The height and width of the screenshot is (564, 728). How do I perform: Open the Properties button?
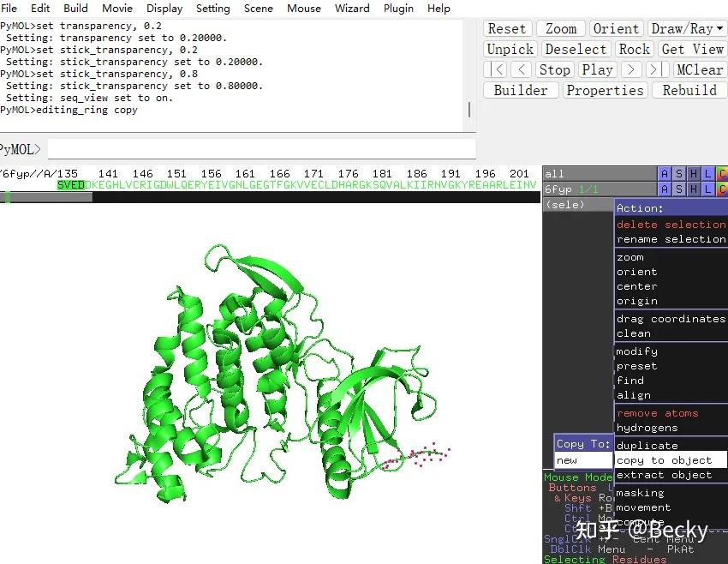[x=605, y=90]
